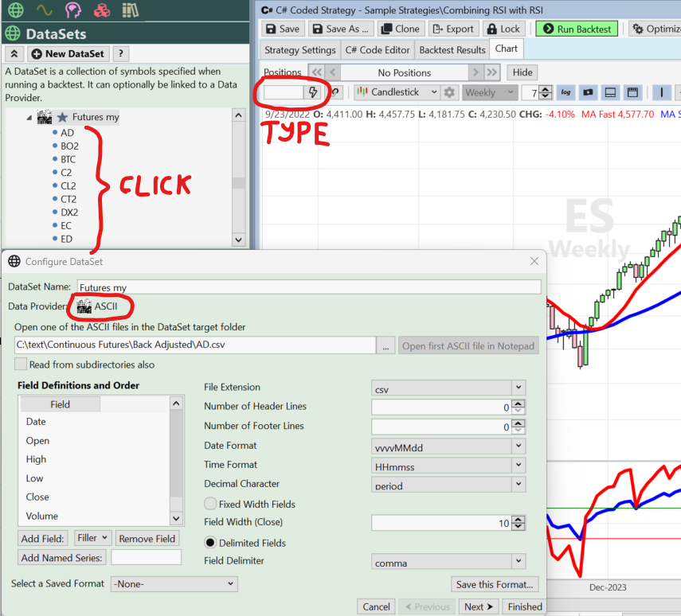Select symbol CL2 in dataset tree
Screen dimensions: 681x616
tap(68, 186)
